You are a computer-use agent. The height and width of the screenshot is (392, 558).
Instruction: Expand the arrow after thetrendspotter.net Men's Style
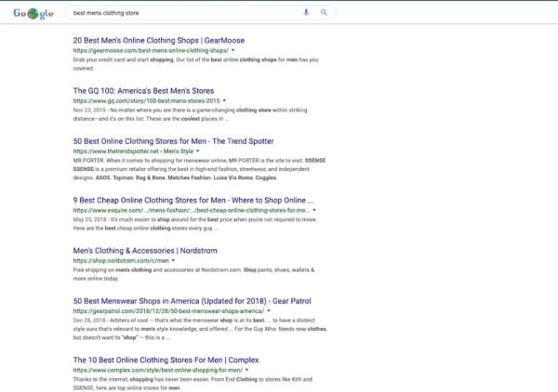pos(197,150)
